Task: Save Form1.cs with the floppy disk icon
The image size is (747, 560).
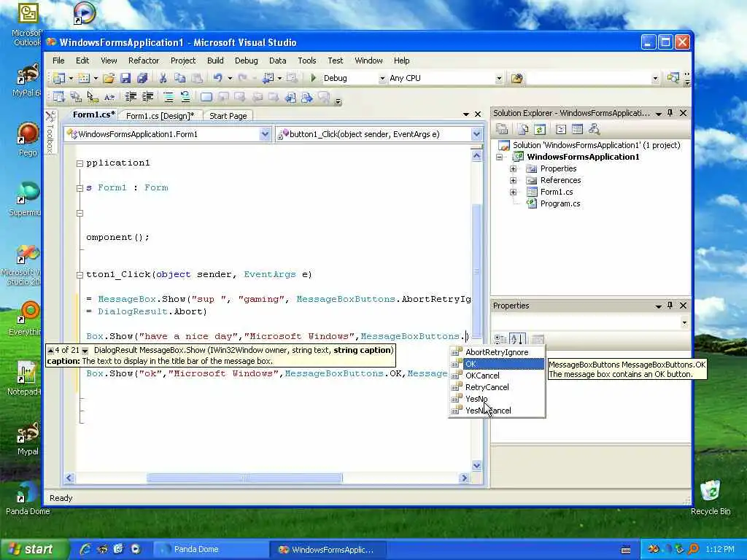Action: tap(125, 78)
